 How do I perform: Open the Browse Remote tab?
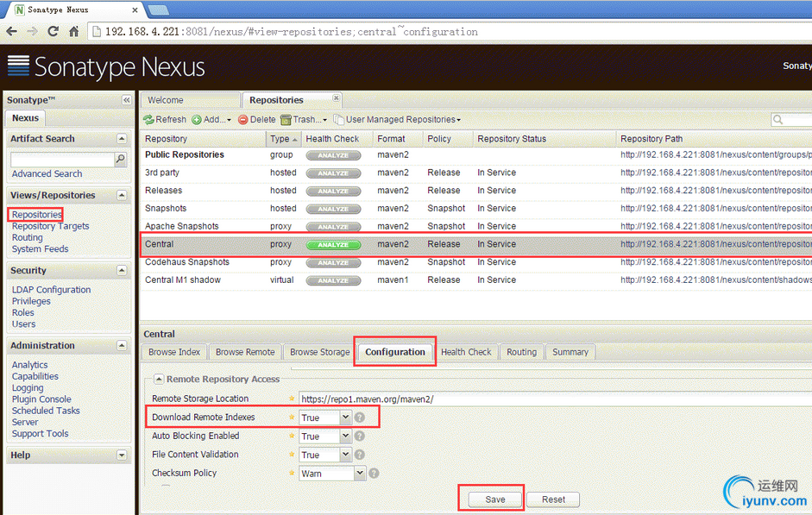(245, 352)
